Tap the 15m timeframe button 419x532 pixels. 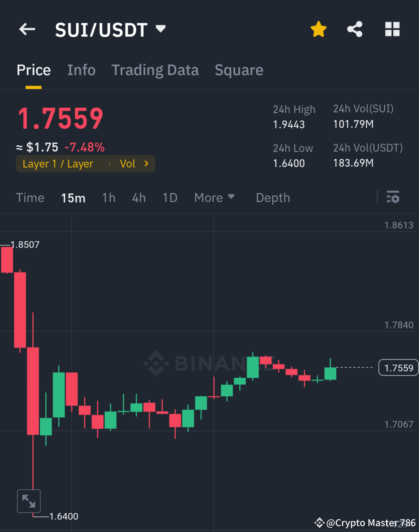[73, 197]
